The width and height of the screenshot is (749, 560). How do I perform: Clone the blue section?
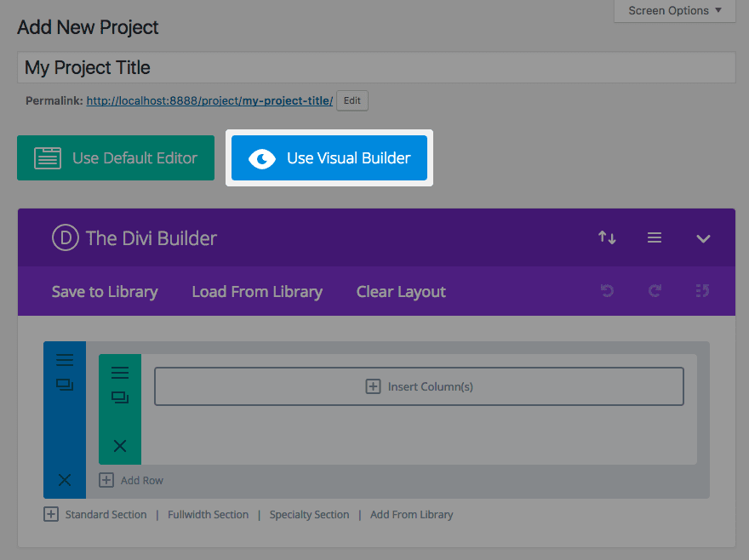coord(65,385)
